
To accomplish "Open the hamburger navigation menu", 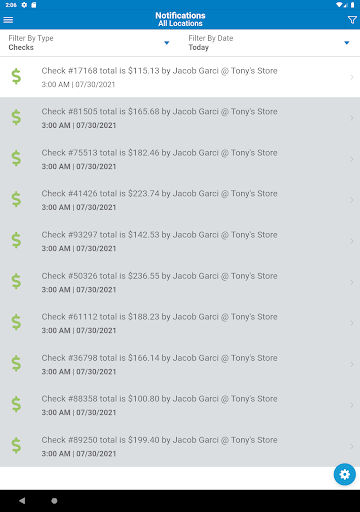I will click(x=8, y=20).
